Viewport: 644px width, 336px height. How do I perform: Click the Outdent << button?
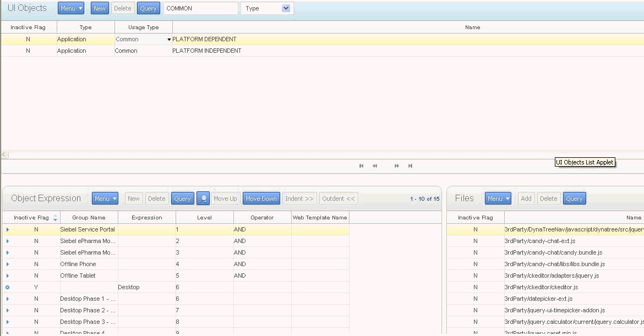point(339,199)
